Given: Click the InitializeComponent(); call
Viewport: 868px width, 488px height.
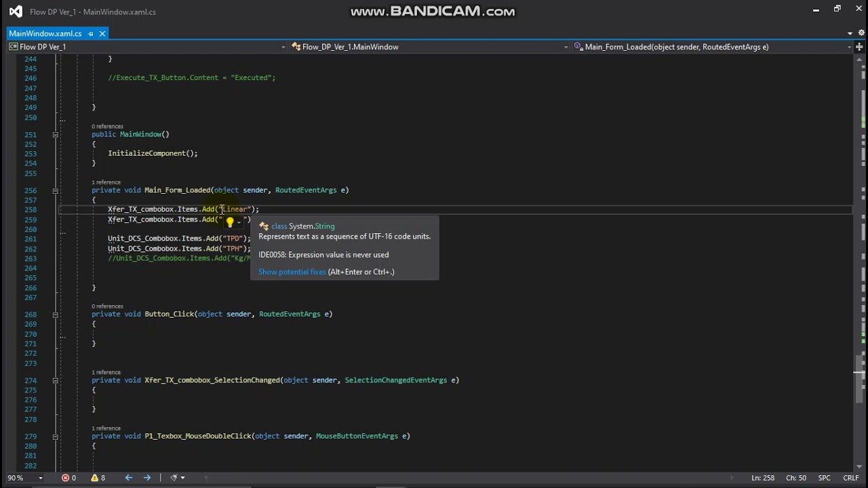Looking at the screenshot, I should (153, 153).
